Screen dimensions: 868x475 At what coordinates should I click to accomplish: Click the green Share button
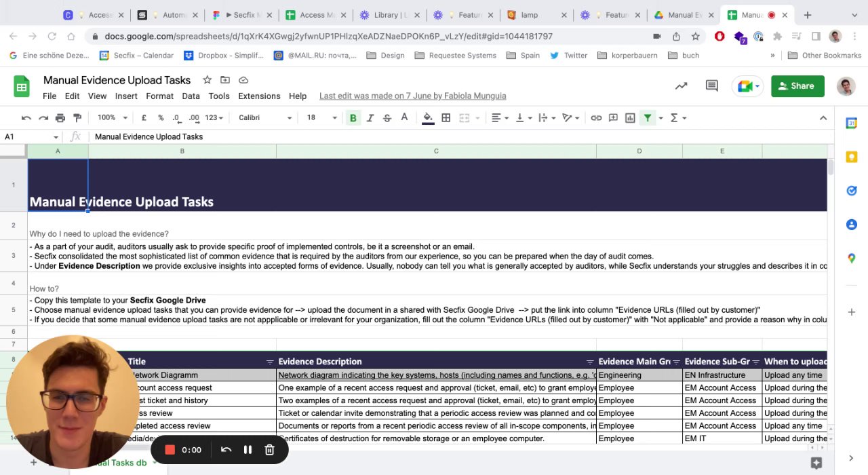tap(797, 86)
